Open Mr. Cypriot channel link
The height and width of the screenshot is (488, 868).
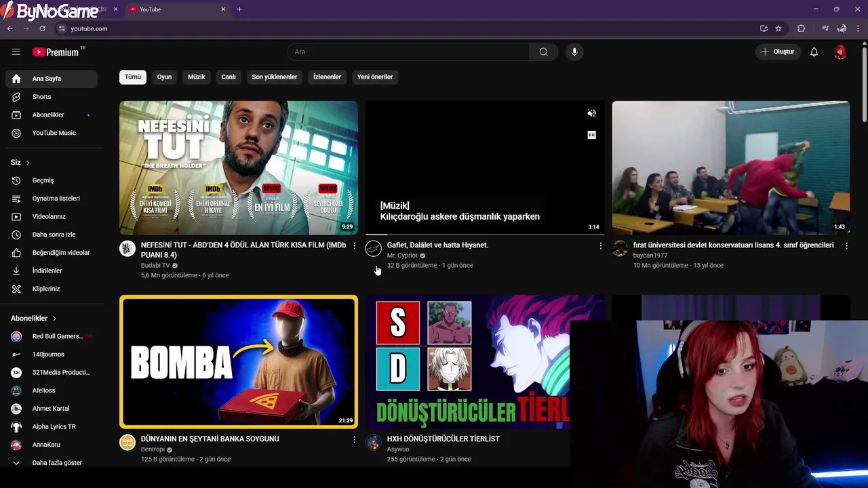click(x=402, y=256)
